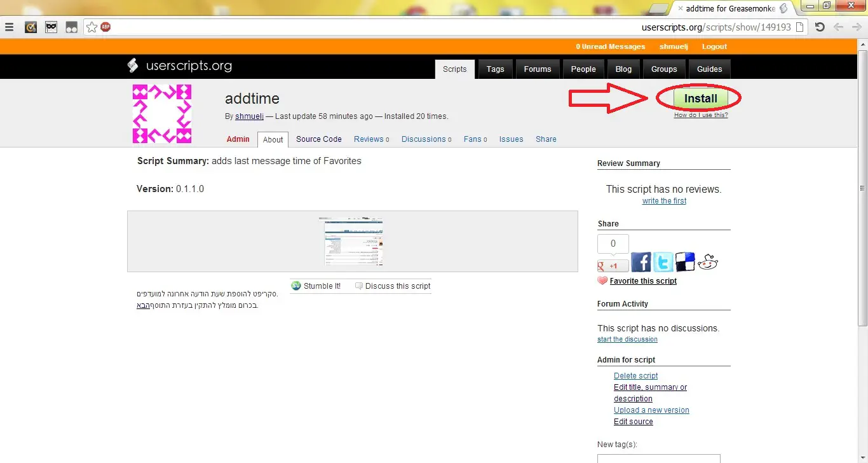Click the Delicious bookmark icon
The height and width of the screenshot is (463, 868).
tap(685, 262)
